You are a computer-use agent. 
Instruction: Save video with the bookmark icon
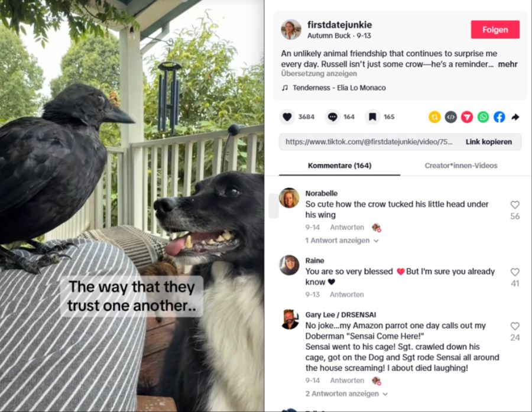(372, 117)
